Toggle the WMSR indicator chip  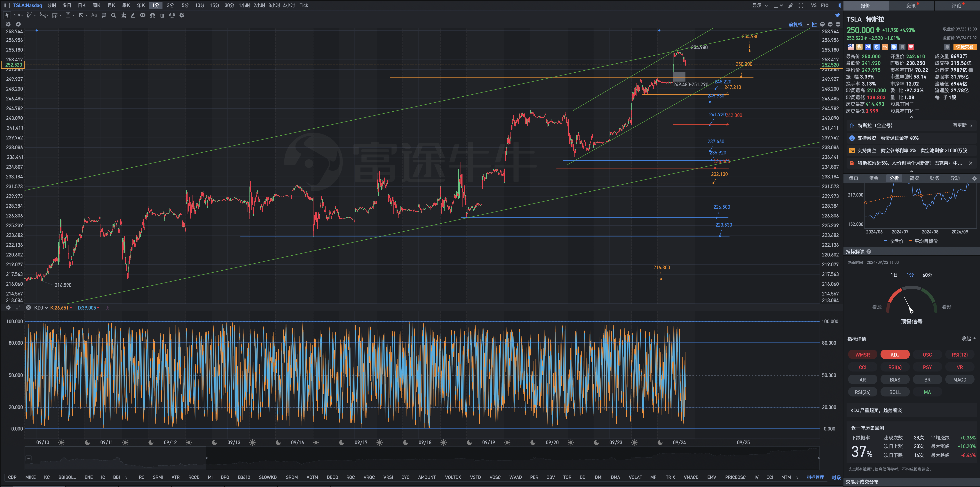point(862,355)
